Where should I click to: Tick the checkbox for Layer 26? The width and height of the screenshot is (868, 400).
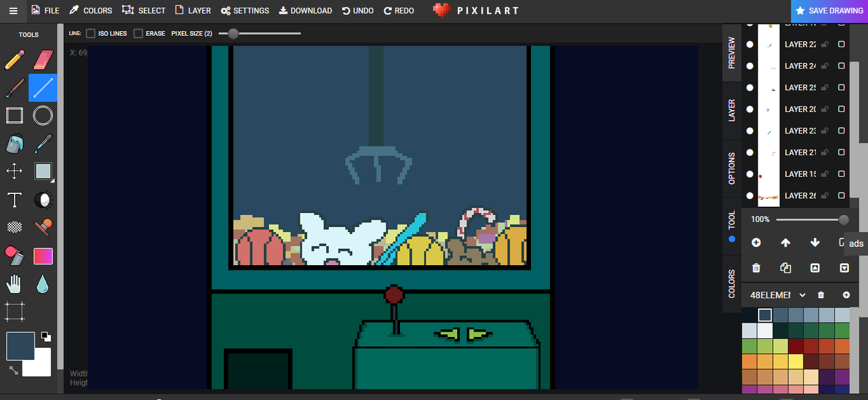842,195
